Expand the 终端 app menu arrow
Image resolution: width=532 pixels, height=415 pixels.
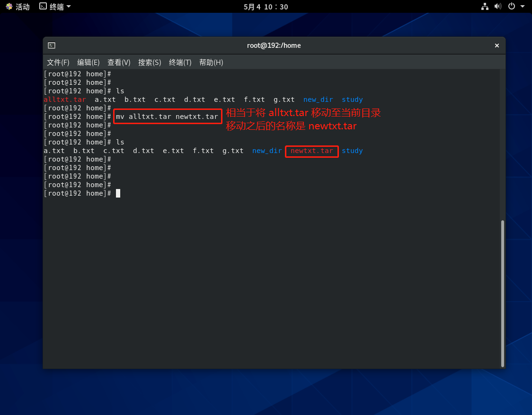coord(69,7)
